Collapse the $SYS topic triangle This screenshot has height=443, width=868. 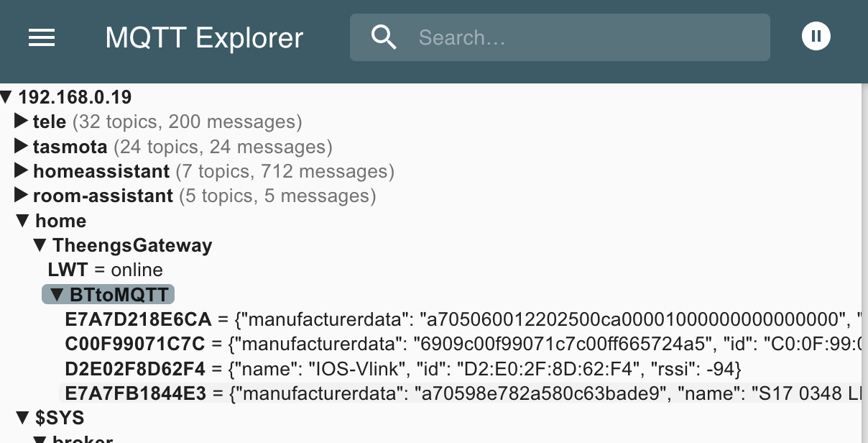coord(23,417)
